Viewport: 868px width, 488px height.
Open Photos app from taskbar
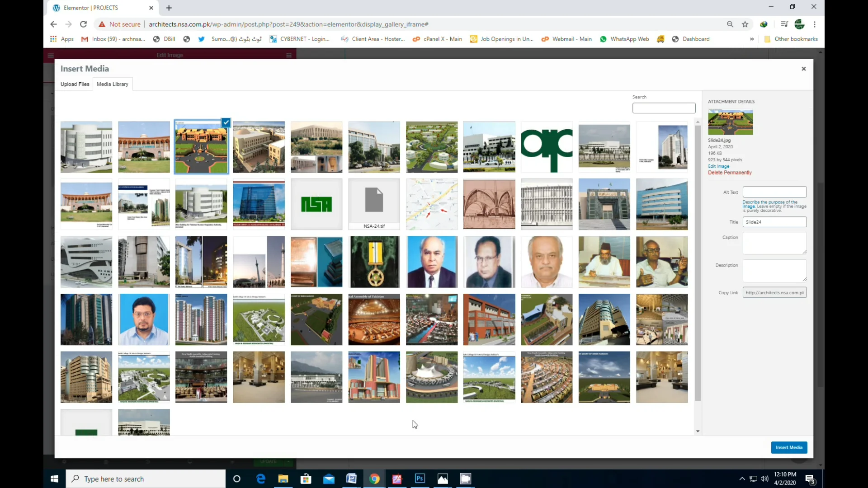(x=443, y=479)
